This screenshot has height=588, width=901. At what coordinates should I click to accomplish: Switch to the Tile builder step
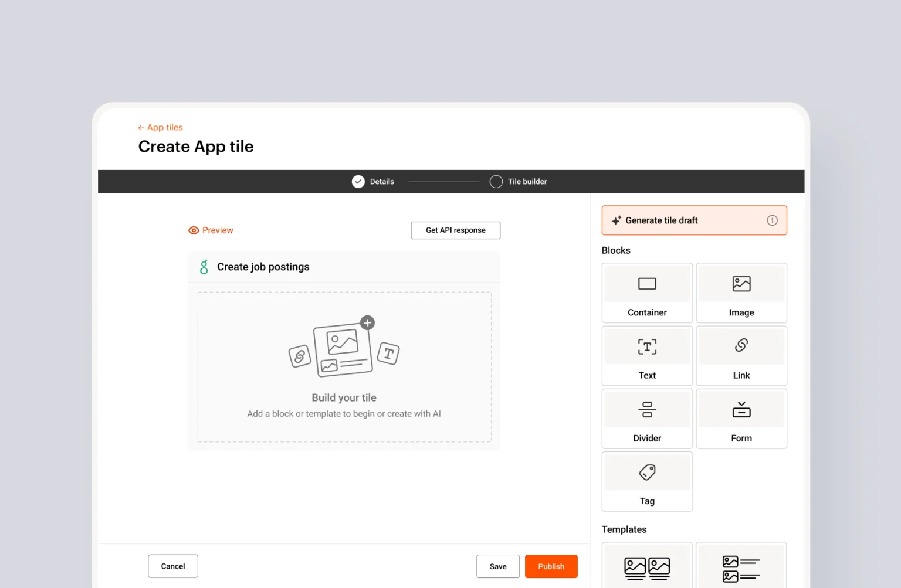point(527,182)
